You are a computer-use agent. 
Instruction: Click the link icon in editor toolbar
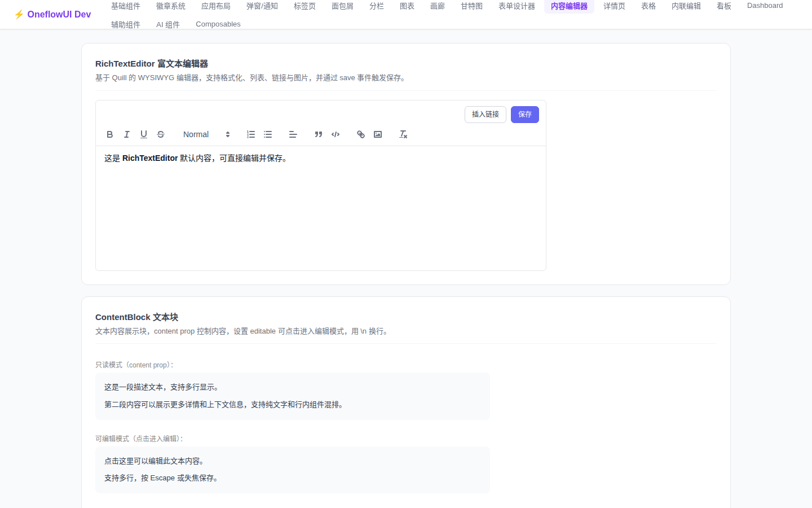361,134
